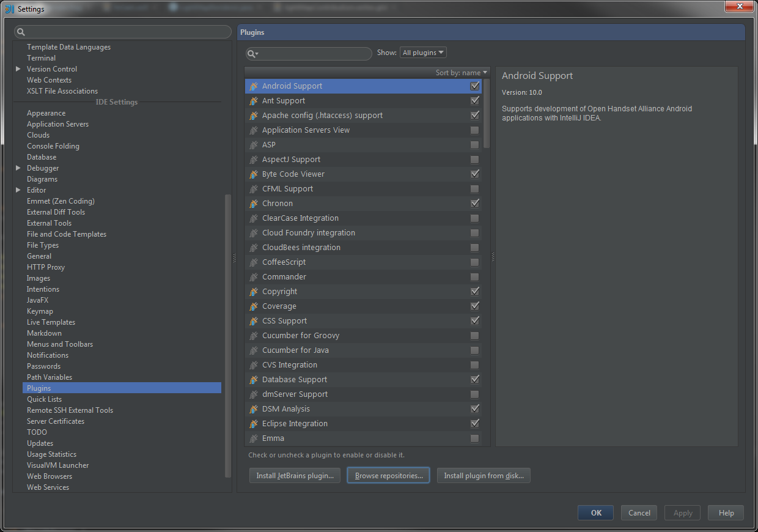Click the DSM Analysis plugin icon
758x532 pixels.
[254, 409]
